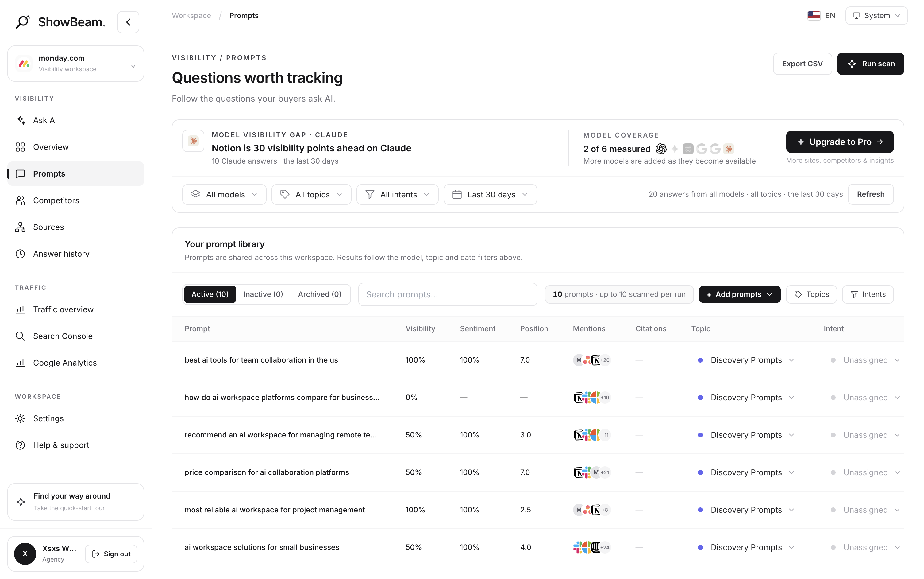Click the Claude asterisk icon in visibility gap card
Screen dimensions: 924x579
(193, 141)
